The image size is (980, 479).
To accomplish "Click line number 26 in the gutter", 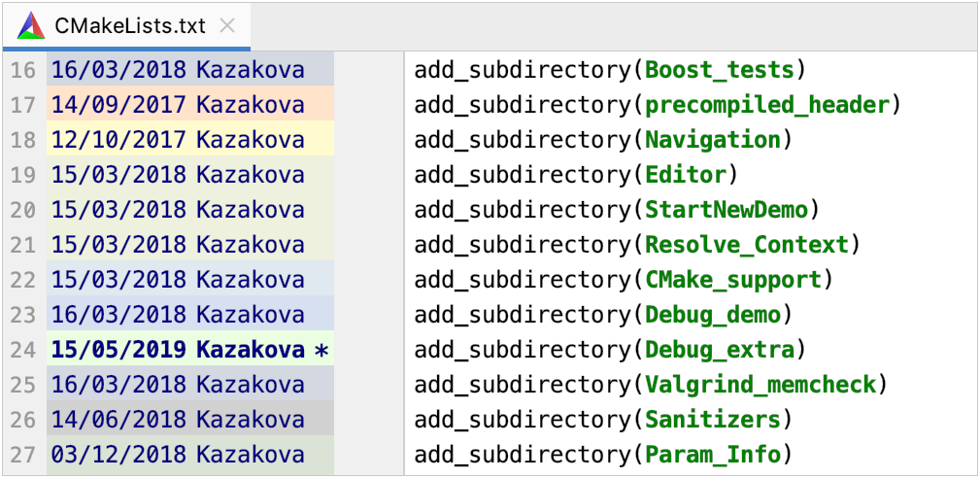I will coord(23,421).
